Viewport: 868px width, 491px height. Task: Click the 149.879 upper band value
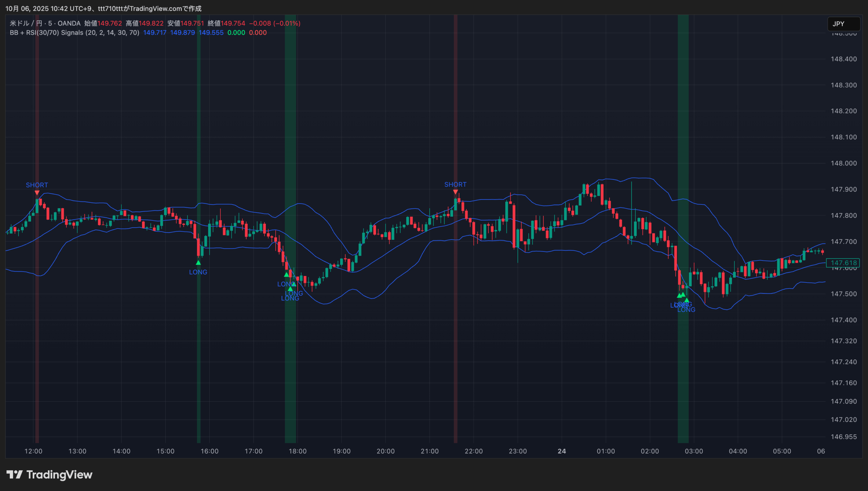[182, 33]
